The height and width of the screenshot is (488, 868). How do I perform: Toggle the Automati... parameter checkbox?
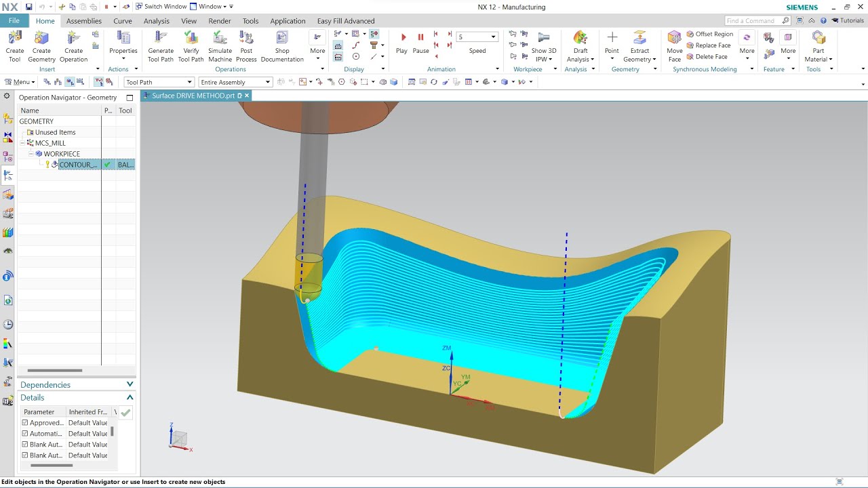tap(25, 433)
